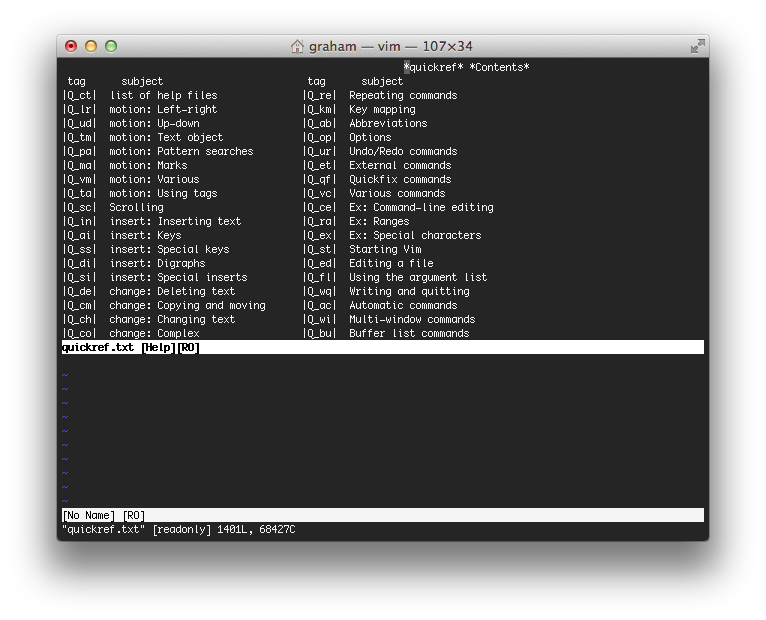This screenshot has width=766, height=620.
Task: Open the |Q_op| Options tag
Action: (319, 138)
